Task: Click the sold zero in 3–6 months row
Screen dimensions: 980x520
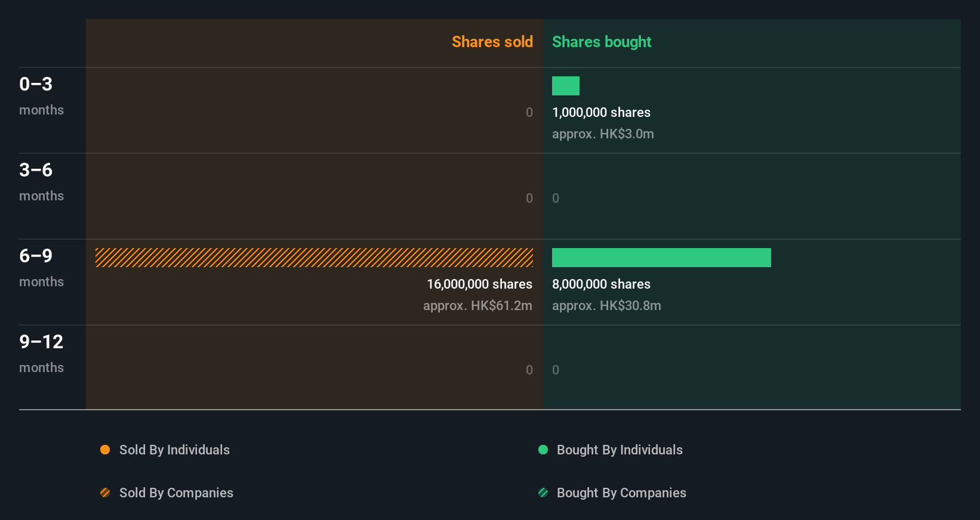Action: [x=529, y=199]
